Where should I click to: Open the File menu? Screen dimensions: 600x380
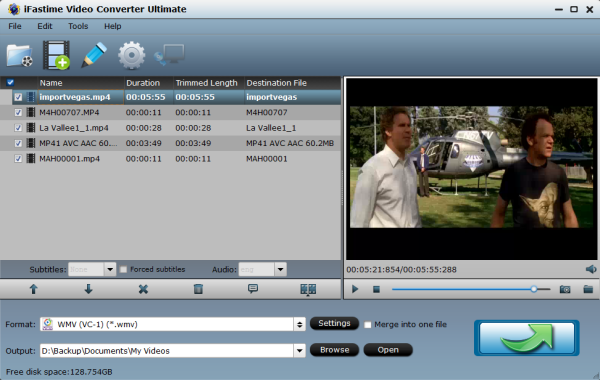click(x=15, y=26)
